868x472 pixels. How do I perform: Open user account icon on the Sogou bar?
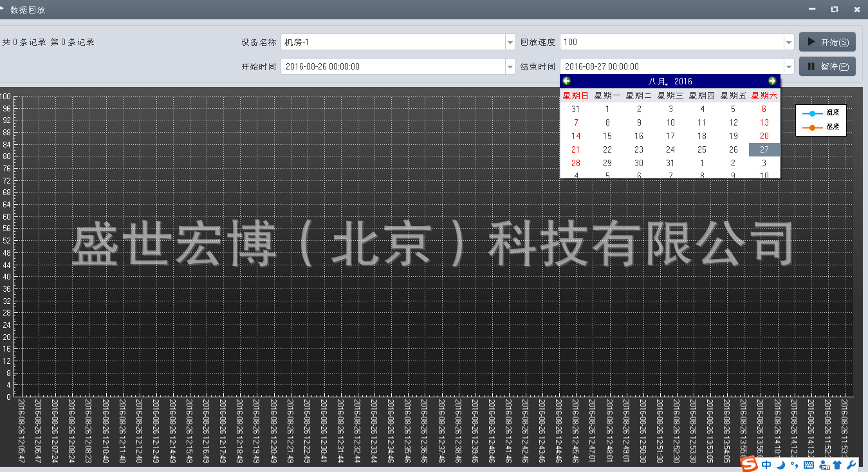coord(824,464)
